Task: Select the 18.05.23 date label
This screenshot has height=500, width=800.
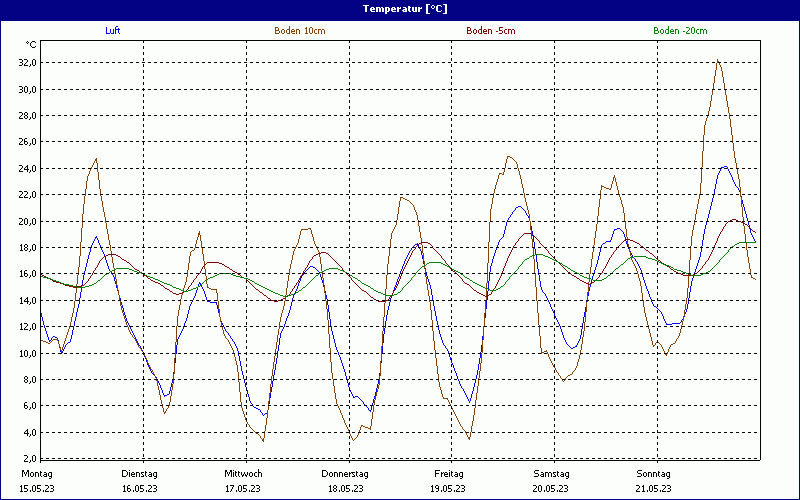Action: 345,488
